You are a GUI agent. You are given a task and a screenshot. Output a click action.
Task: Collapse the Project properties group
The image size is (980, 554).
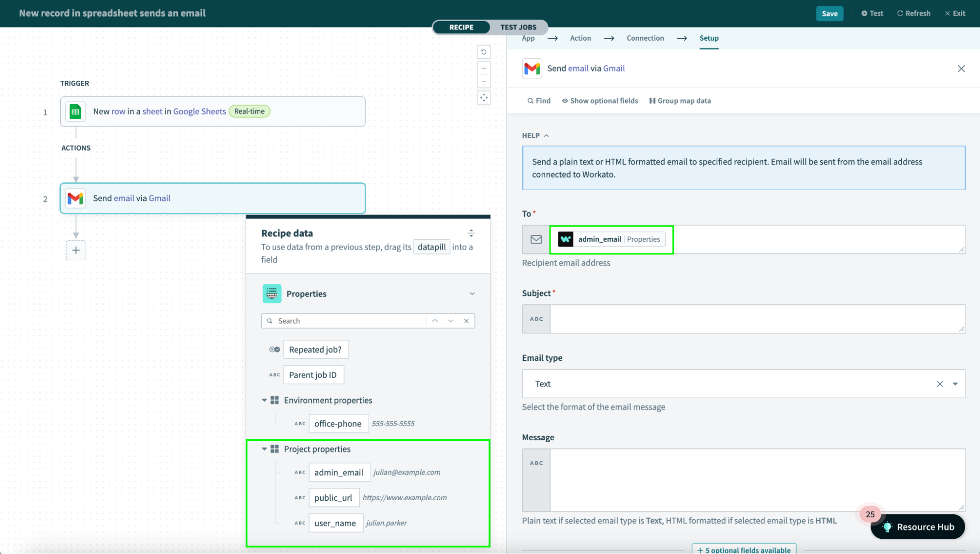click(264, 449)
